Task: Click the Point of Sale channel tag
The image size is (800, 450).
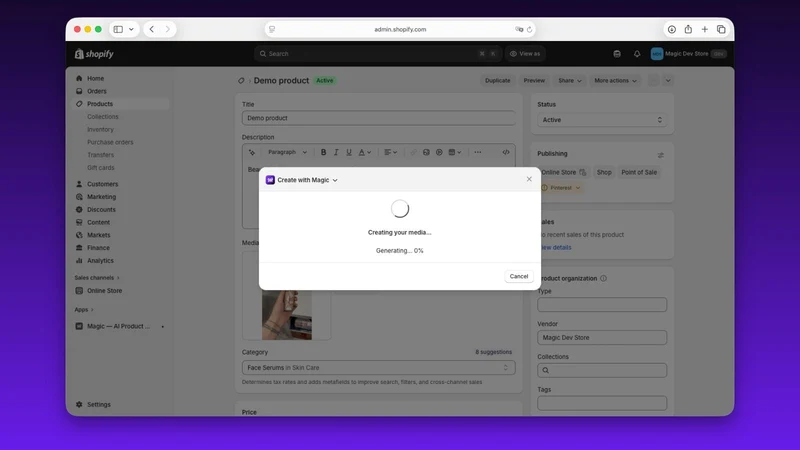Action: [639, 172]
